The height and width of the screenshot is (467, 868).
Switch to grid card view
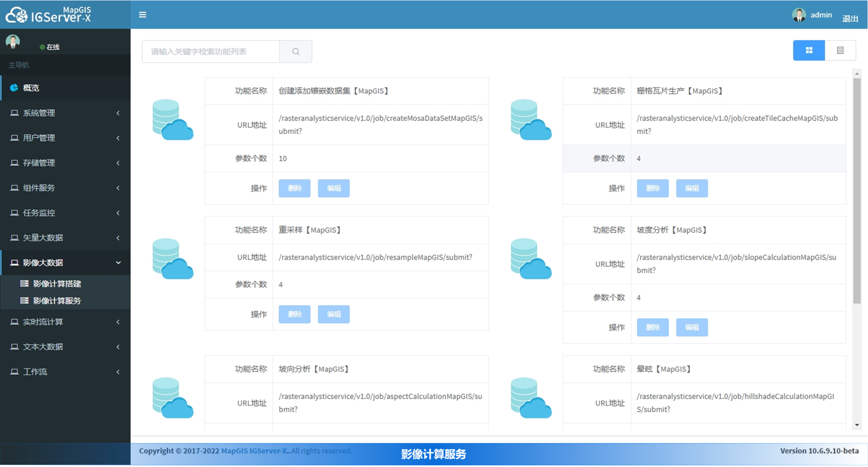tap(809, 50)
